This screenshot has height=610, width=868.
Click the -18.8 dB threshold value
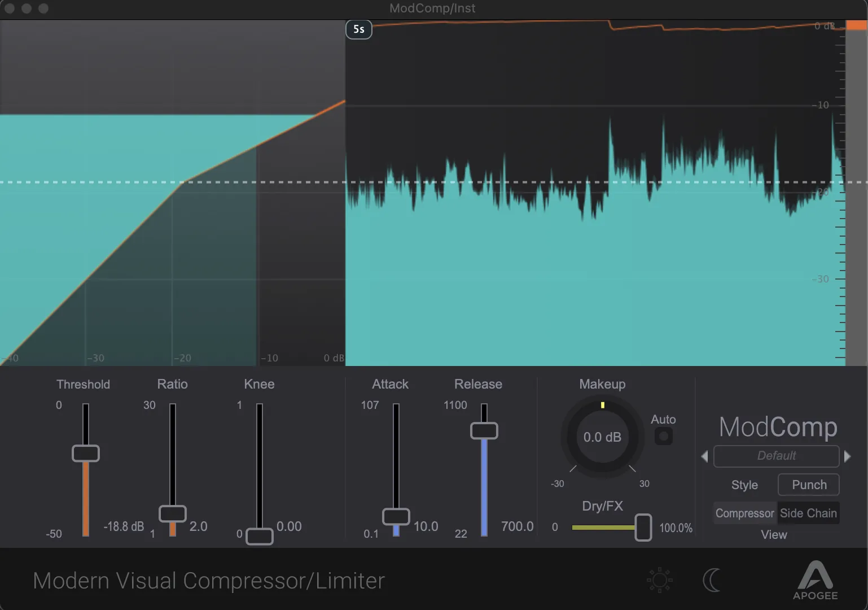coord(124,526)
